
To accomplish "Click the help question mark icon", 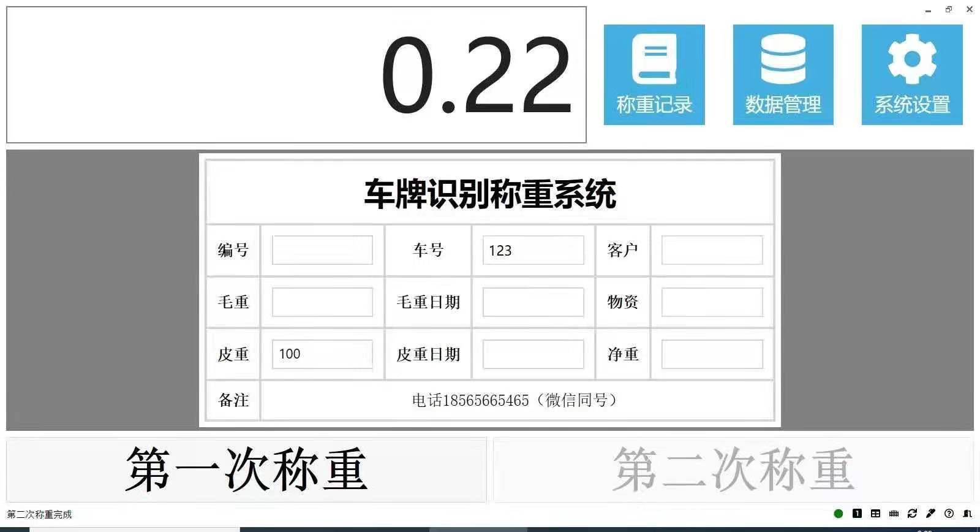I will [949, 514].
